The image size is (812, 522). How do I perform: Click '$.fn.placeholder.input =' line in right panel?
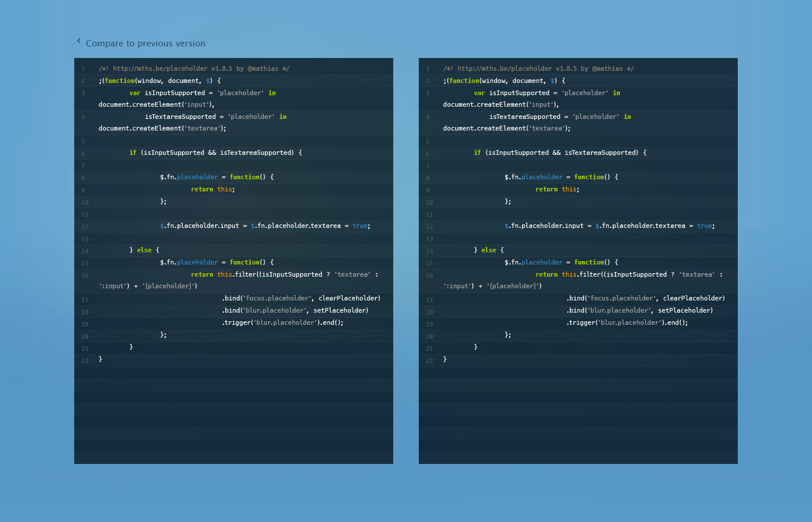(610, 226)
